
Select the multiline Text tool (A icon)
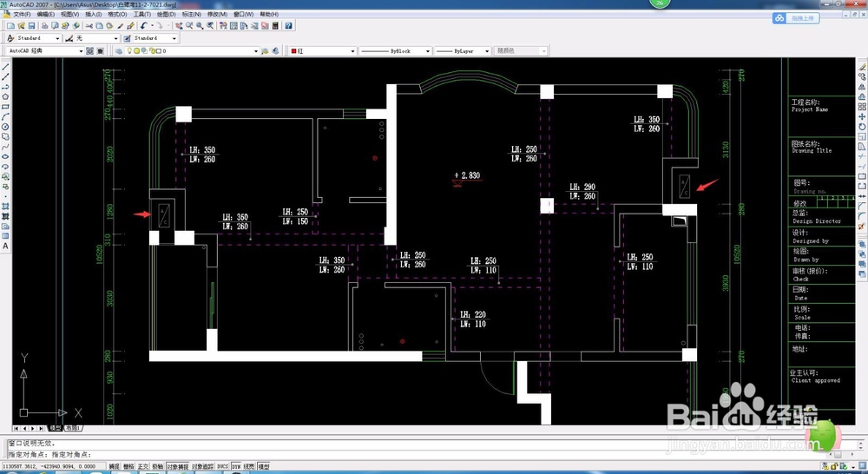6,246
